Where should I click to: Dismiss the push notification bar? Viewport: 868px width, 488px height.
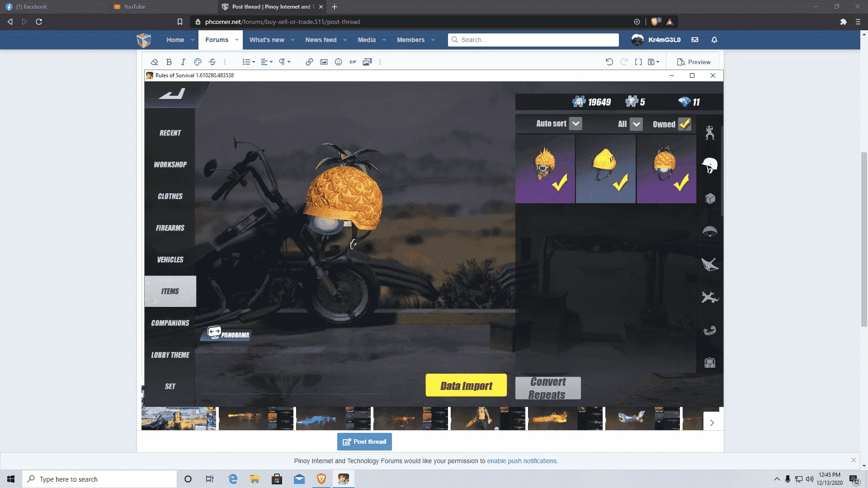[x=853, y=460]
